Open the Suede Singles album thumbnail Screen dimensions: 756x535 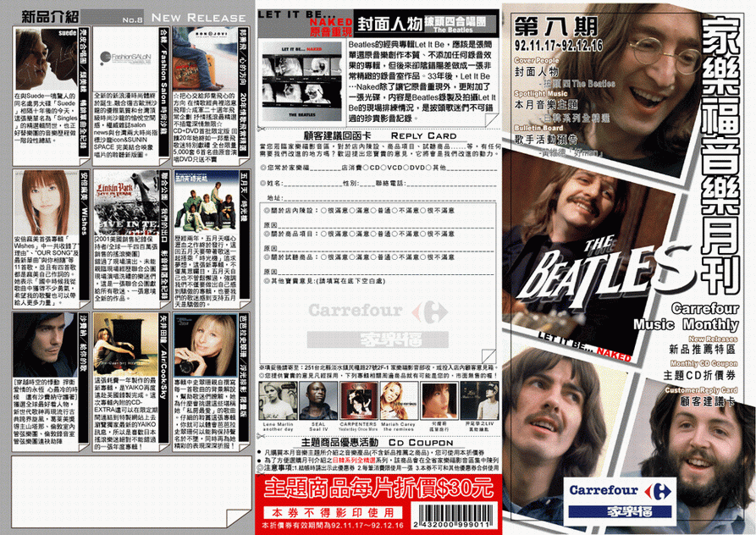point(47,58)
